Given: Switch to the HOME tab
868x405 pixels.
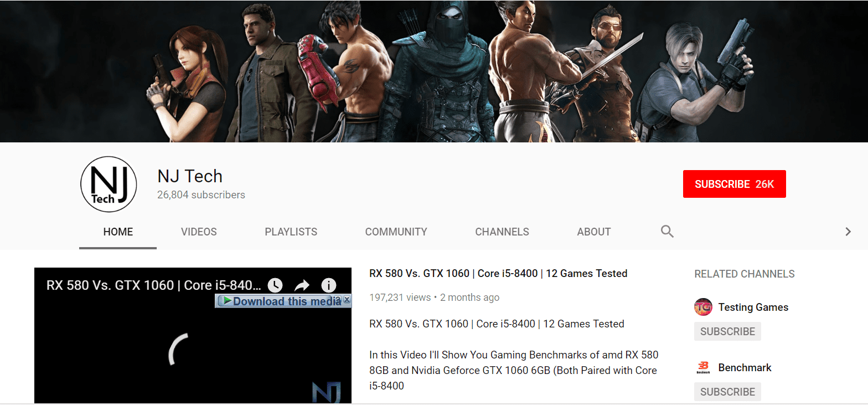Looking at the screenshot, I should click(x=118, y=232).
